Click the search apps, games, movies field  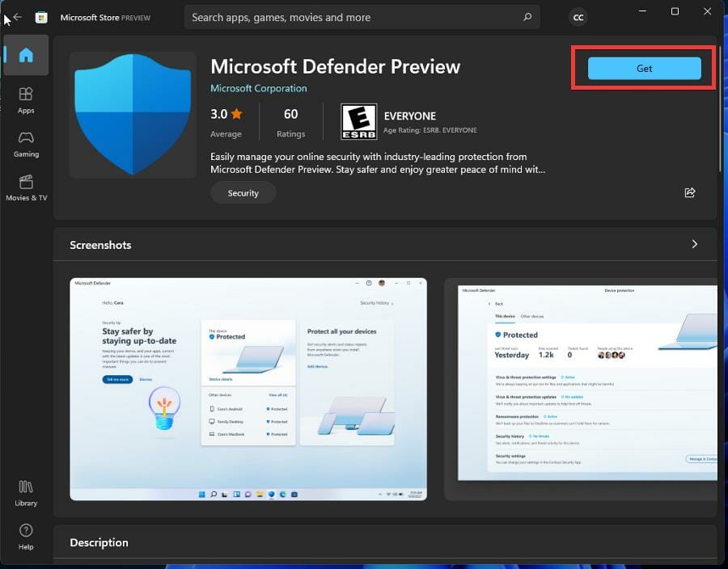click(x=362, y=17)
